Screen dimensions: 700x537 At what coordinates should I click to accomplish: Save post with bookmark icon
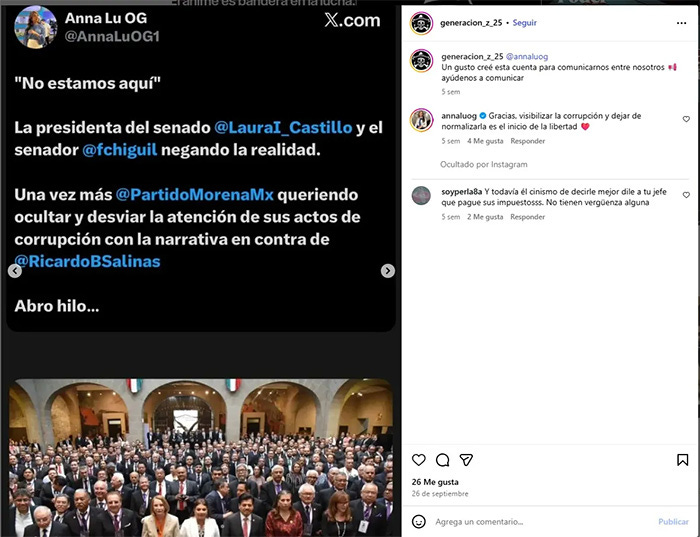point(683,460)
